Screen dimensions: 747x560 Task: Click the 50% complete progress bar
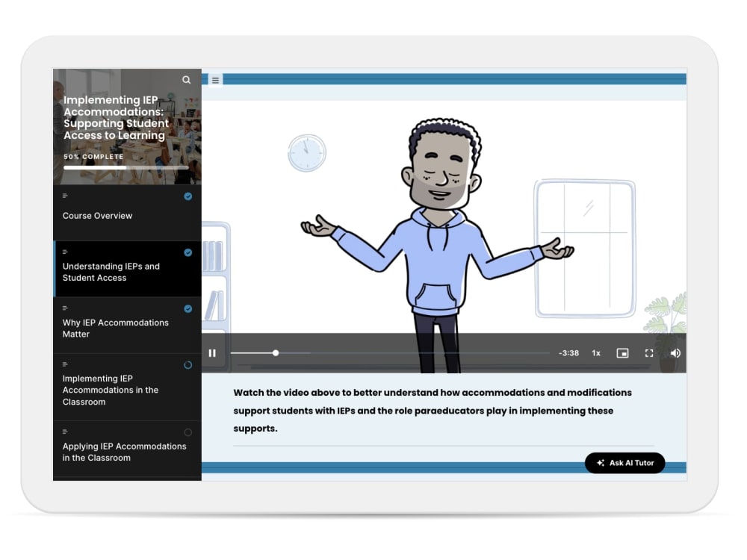(126, 167)
